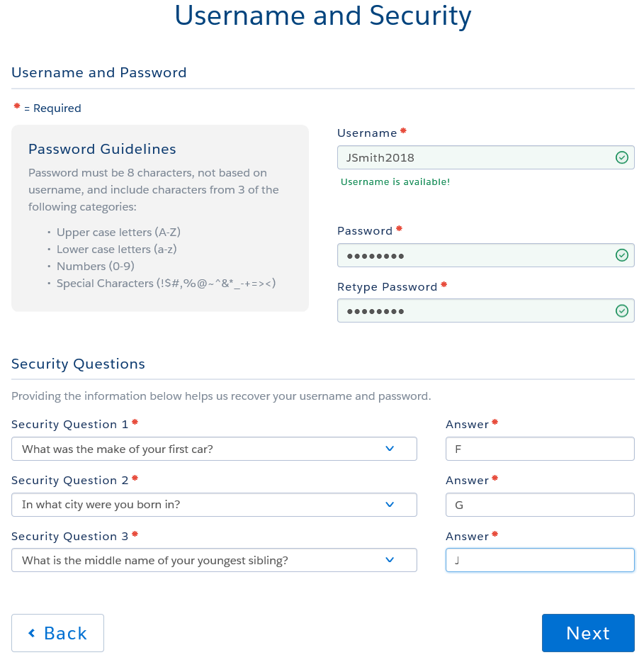Click the Retype Password input field

(x=486, y=310)
